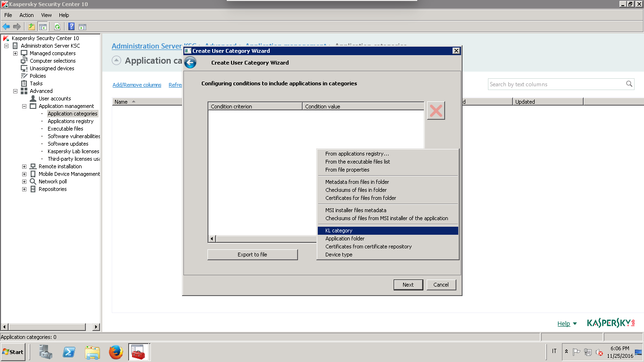Choose MSI installer files metadata
This screenshot has height=362, width=644.
[x=388, y=210]
